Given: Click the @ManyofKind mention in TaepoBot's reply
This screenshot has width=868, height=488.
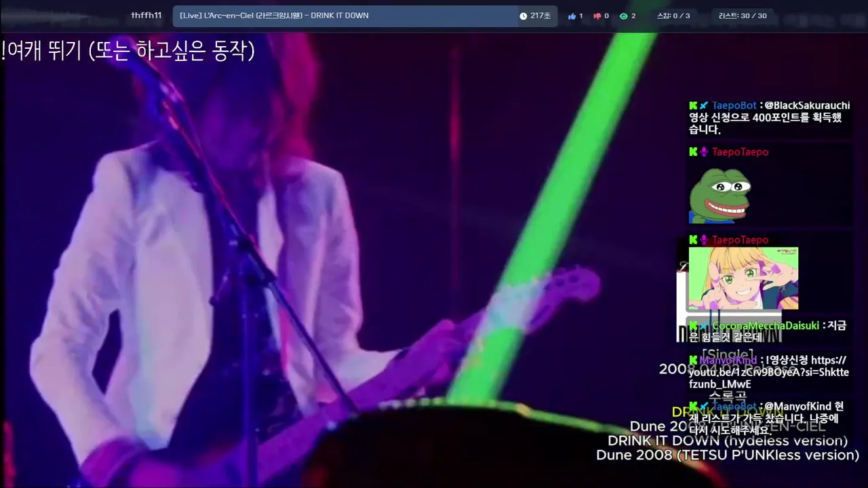Looking at the screenshot, I should point(799,407).
